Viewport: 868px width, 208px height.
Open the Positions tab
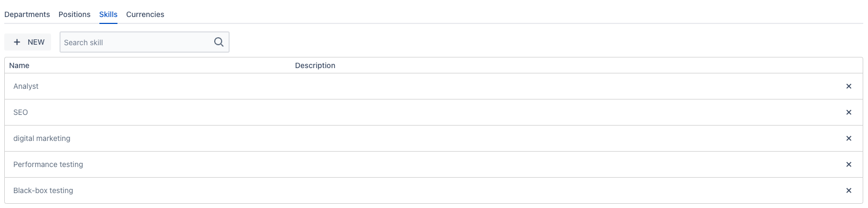pyautogui.click(x=74, y=14)
